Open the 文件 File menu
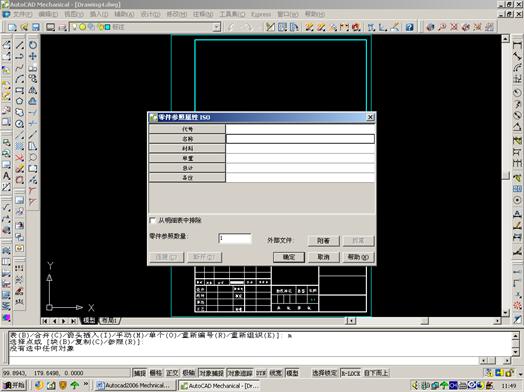The width and height of the screenshot is (524, 392). pyautogui.click(x=22, y=14)
